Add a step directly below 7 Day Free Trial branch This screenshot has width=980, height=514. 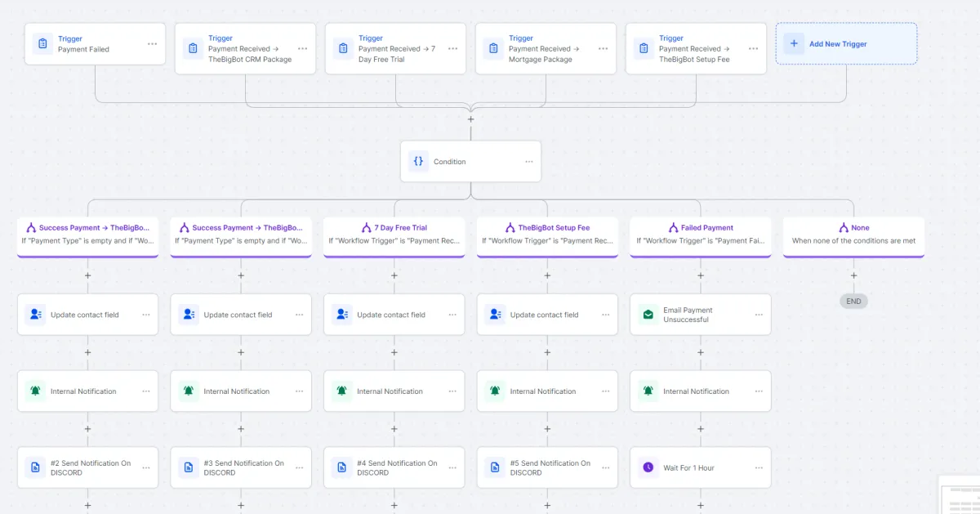coord(394,275)
